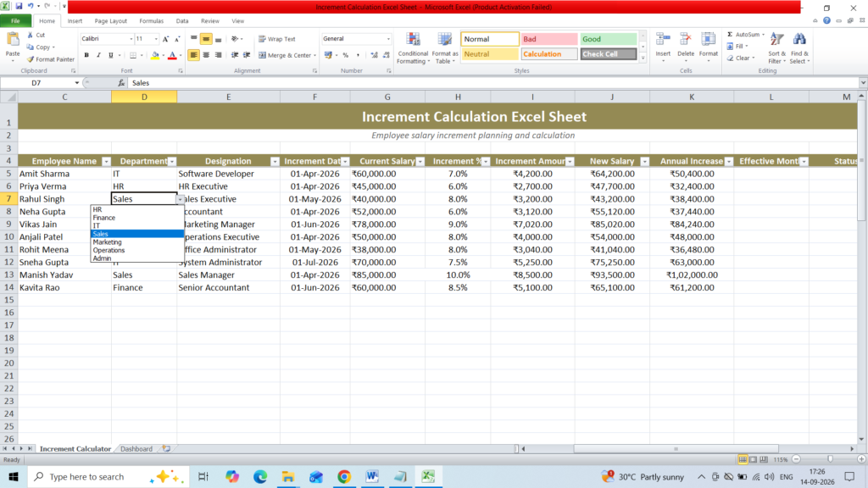868x488 pixels.
Task: Click the Increase Indent icon
Action: pos(247,55)
